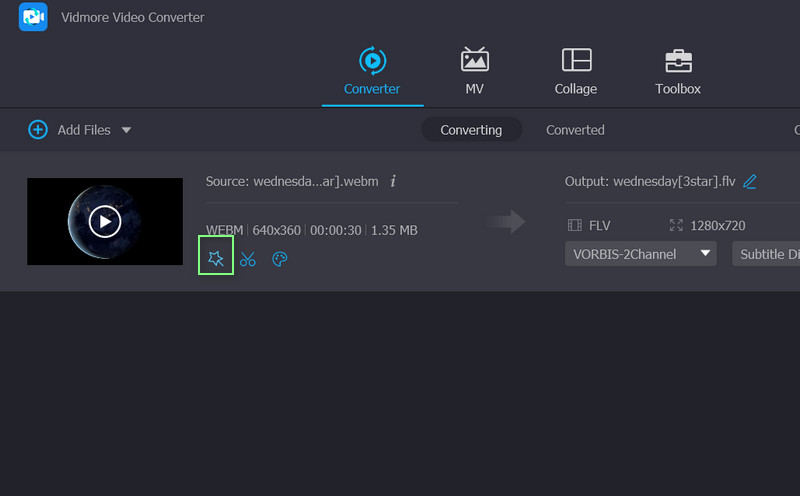Screen dimensions: 800x496
Task: Switch to the Collage tab
Action: (575, 71)
